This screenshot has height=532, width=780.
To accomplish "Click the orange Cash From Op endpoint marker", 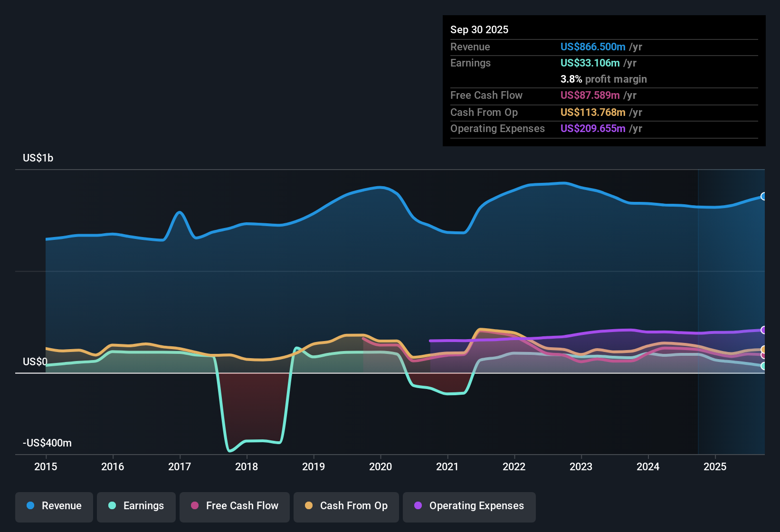I will (x=763, y=348).
